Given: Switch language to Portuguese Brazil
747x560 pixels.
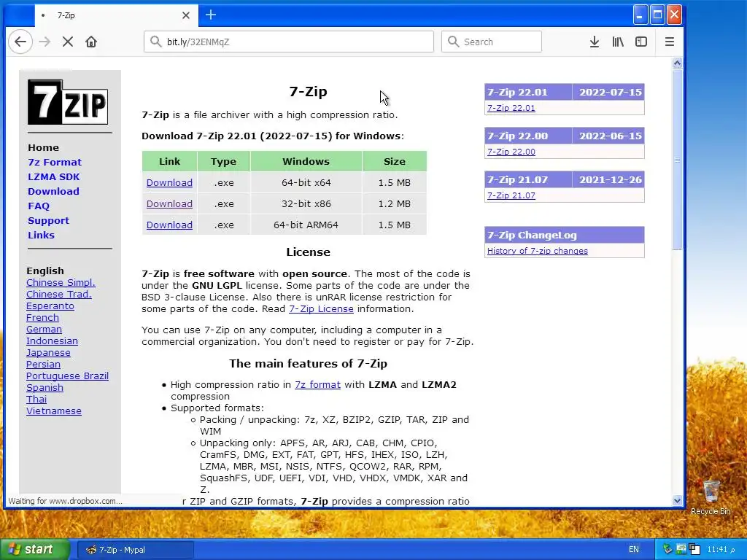Looking at the screenshot, I should click(x=67, y=376).
